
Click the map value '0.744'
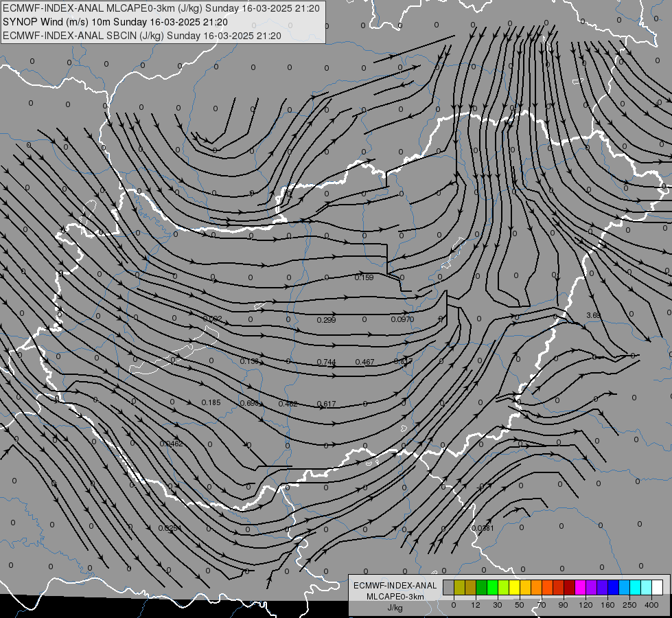coord(326,362)
